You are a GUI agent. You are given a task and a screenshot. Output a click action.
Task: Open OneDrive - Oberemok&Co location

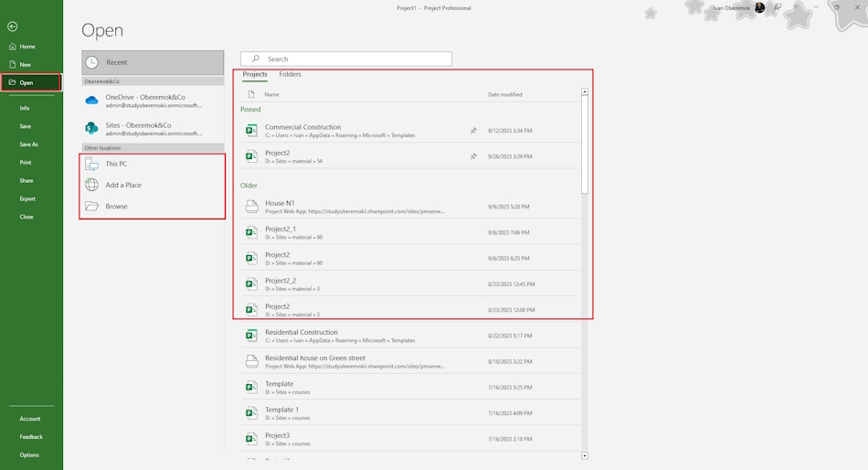click(x=153, y=101)
